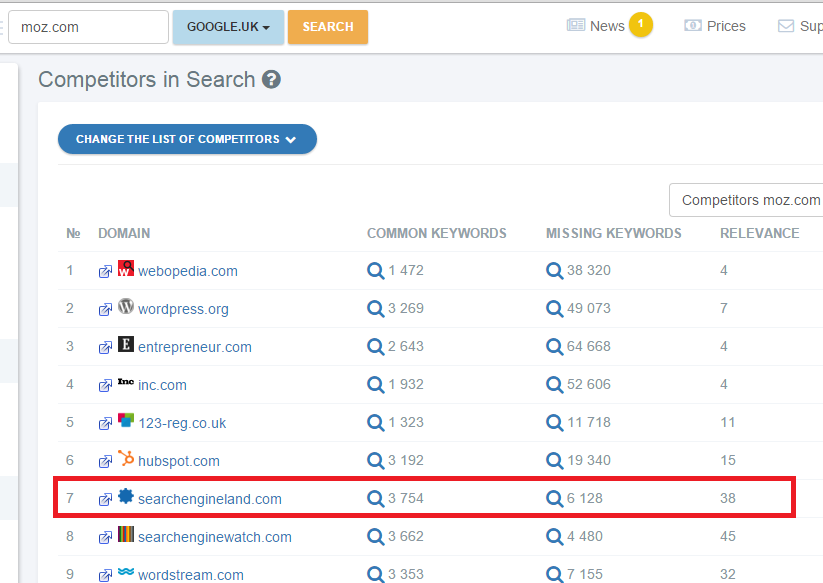This screenshot has height=583, width=823.
Task: Open the searchenginewatch.com domain link
Action: (x=215, y=537)
